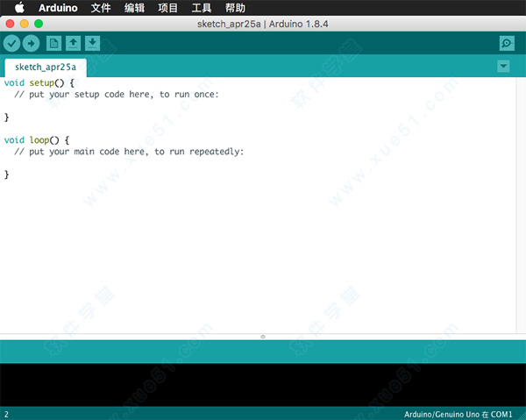Click the closing brace after loop
526x420 pixels.
pyautogui.click(x=6, y=174)
